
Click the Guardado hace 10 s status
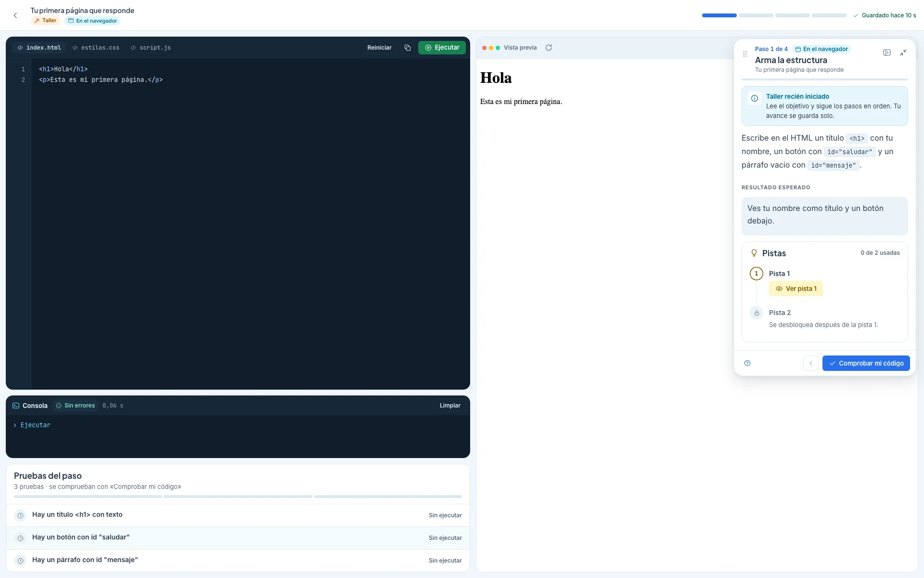click(x=885, y=15)
